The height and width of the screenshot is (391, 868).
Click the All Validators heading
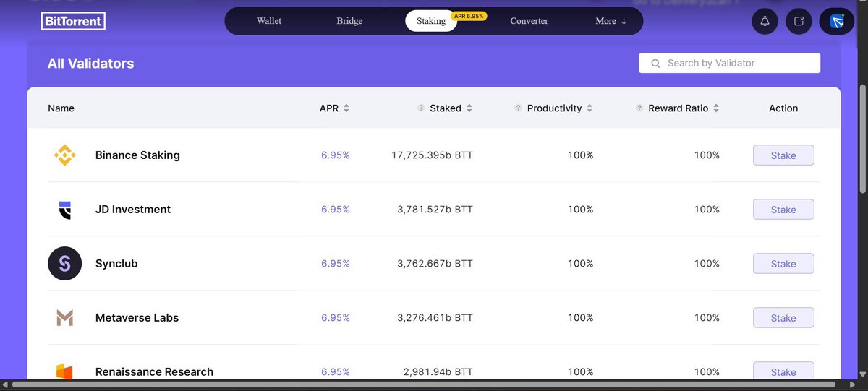pyautogui.click(x=91, y=64)
